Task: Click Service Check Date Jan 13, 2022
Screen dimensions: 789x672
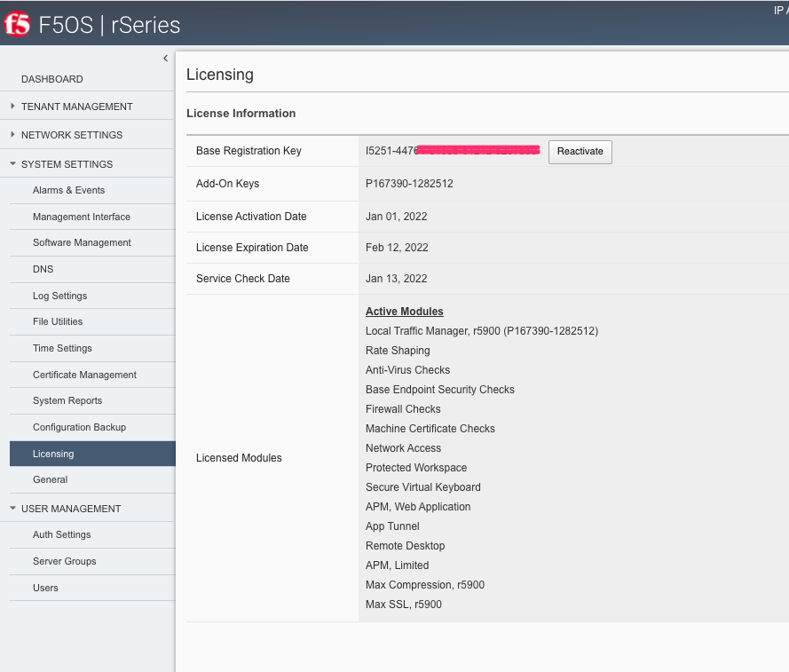Action: click(x=396, y=279)
